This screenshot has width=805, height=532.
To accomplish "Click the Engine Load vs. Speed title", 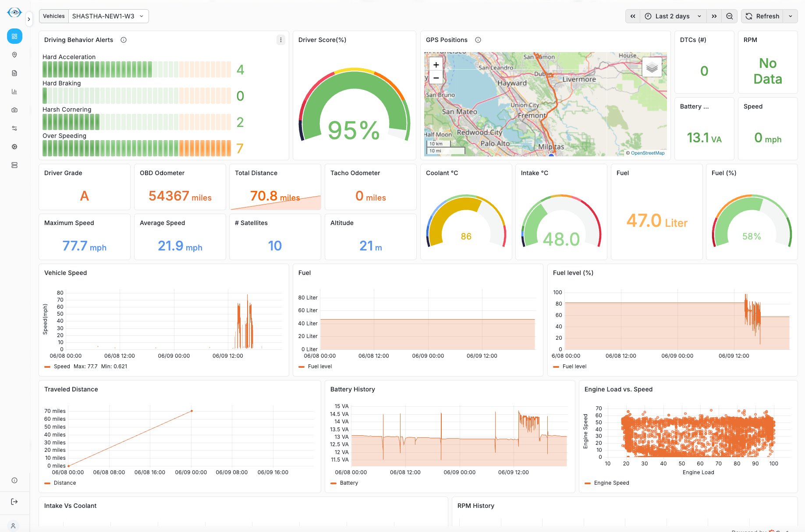I will 618,389.
